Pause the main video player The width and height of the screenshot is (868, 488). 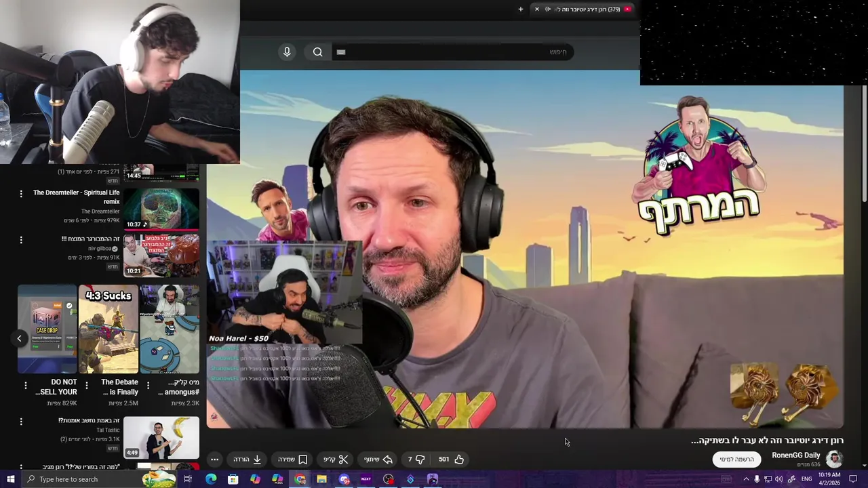[526, 251]
